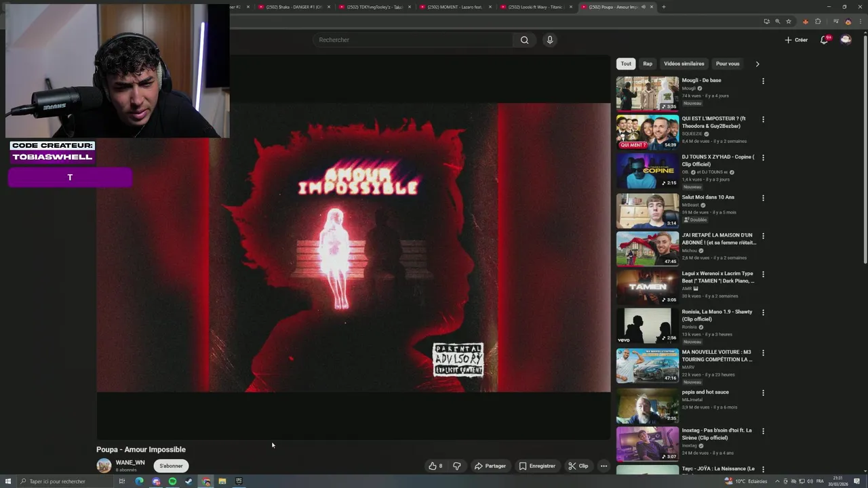This screenshot has height=488, width=868.
Task: Open Microsoft Edge from the taskbar
Action: click(139, 481)
